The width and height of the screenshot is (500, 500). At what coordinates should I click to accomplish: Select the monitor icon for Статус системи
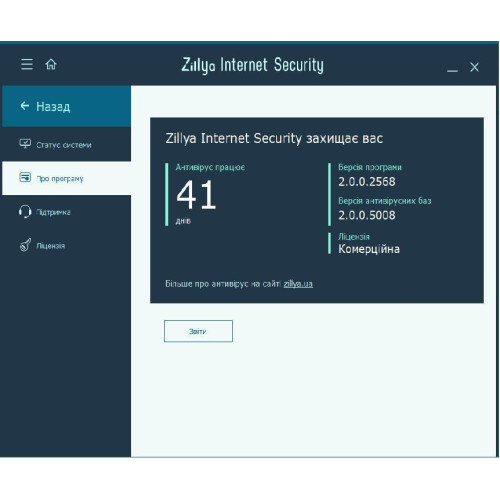pyautogui.click(x=25, y=144)
